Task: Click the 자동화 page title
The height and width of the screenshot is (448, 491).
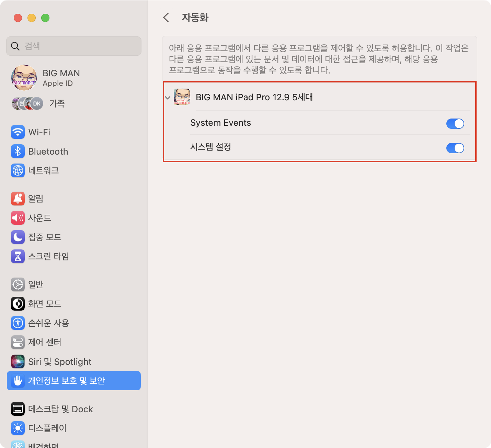Action: [x=195, y=18]
